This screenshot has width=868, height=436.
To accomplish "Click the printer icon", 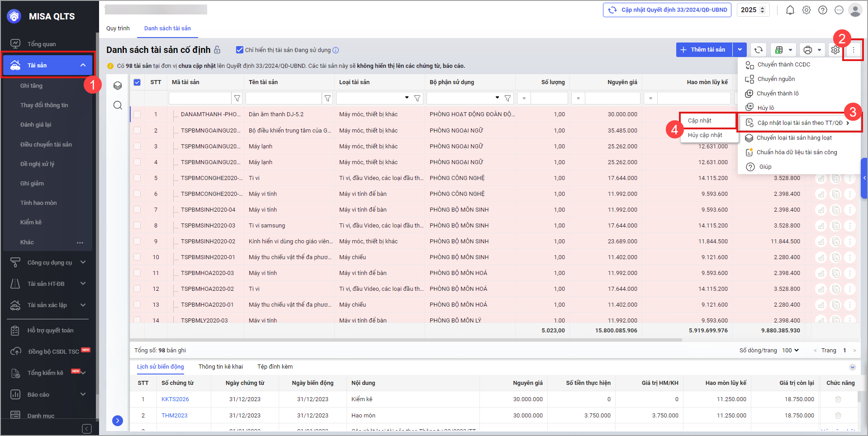I will [807, 50].
